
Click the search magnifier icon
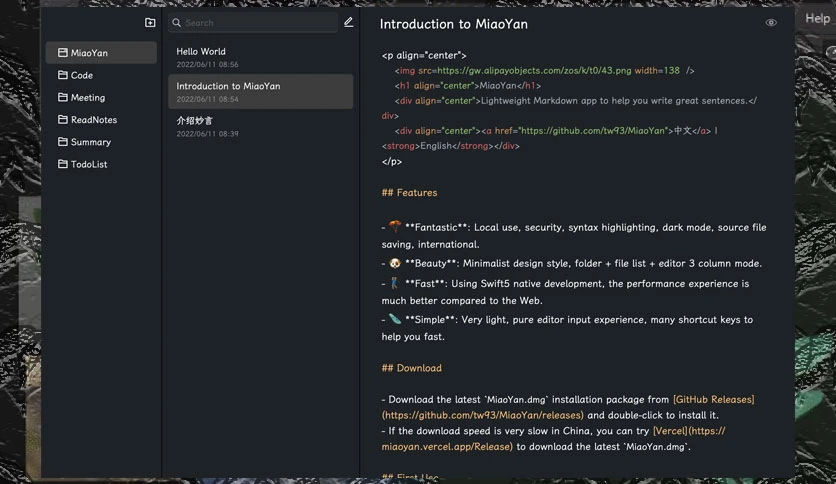(176, 22)
